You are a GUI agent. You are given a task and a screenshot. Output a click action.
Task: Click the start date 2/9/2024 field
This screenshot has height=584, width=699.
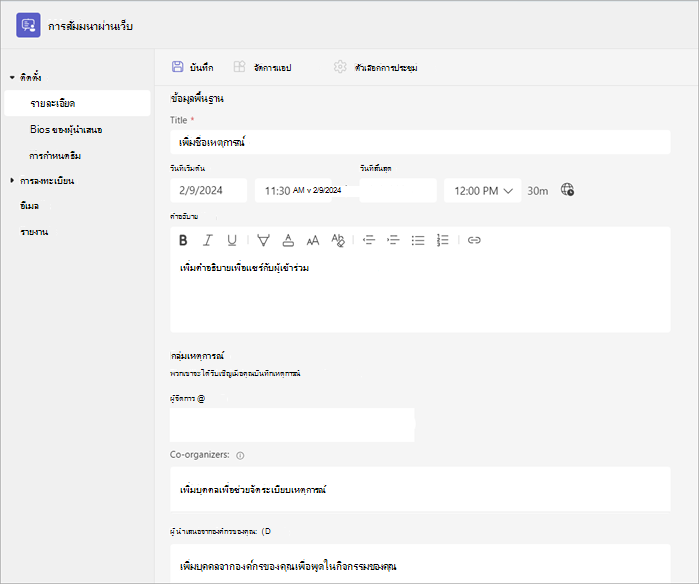pyautogui.click(x=208, y=190)
